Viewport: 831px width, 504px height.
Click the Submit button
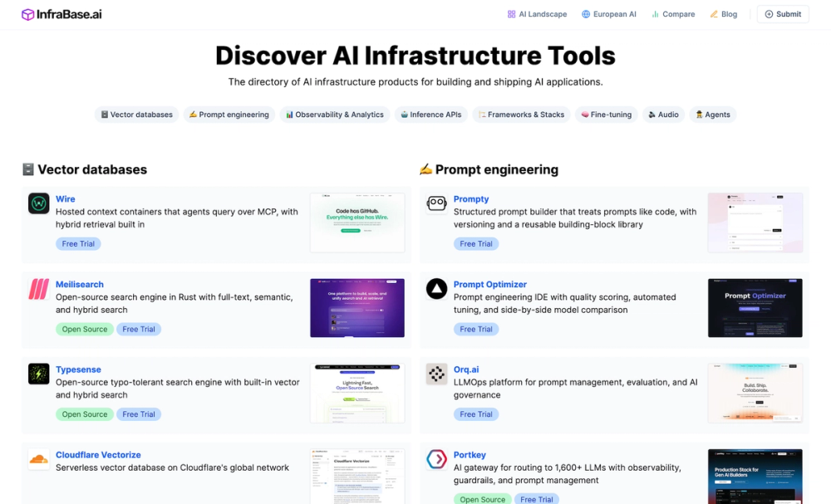783,14
